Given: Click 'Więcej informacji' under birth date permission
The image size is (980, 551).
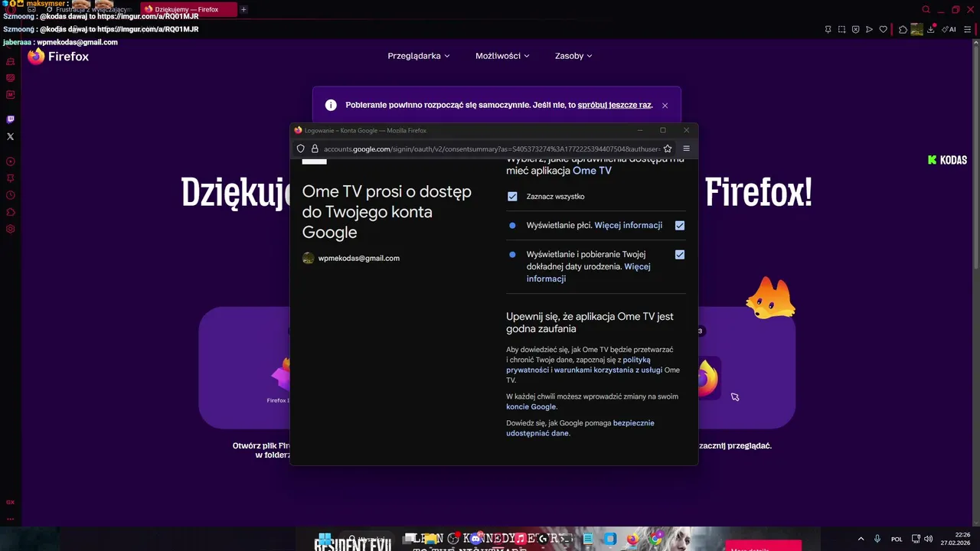Looking at the screenshot, I should tap(589, 273).
